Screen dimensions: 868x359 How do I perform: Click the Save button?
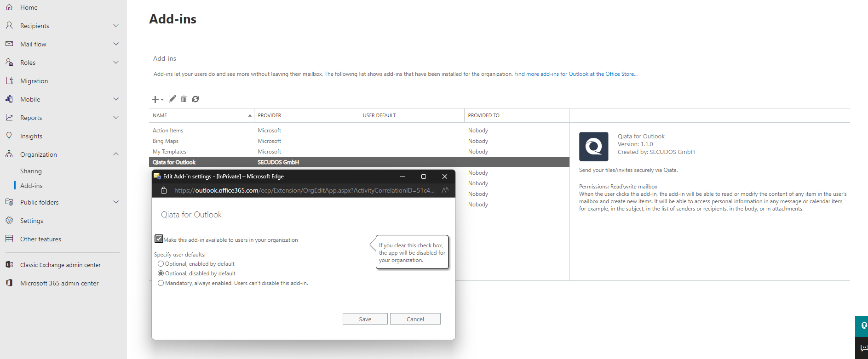click(x=365, y=319)
